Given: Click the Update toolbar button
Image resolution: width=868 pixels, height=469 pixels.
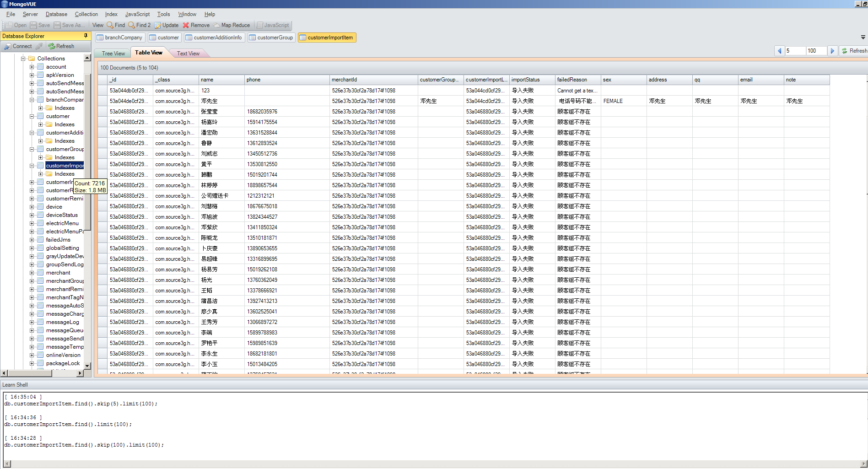Looking at the screenshot, I should click(167, 25).
